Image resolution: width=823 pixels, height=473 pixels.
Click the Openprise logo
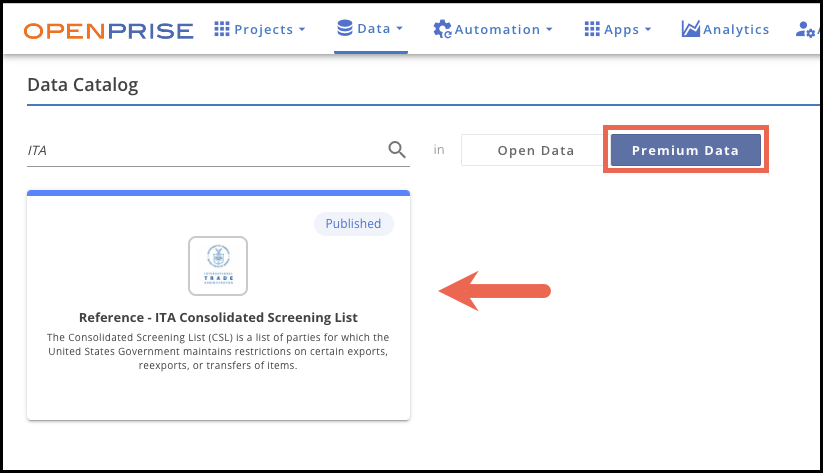click(x=109, y=31)
